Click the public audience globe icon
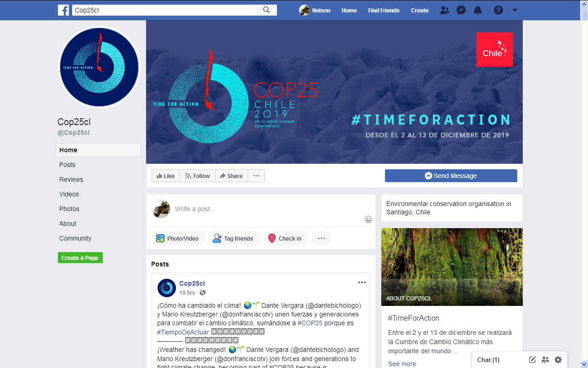 tap(203, 293)
